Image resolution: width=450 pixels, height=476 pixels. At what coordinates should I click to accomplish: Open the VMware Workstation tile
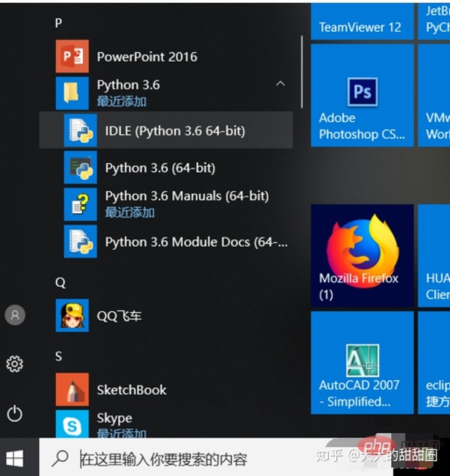coord(434,96)
